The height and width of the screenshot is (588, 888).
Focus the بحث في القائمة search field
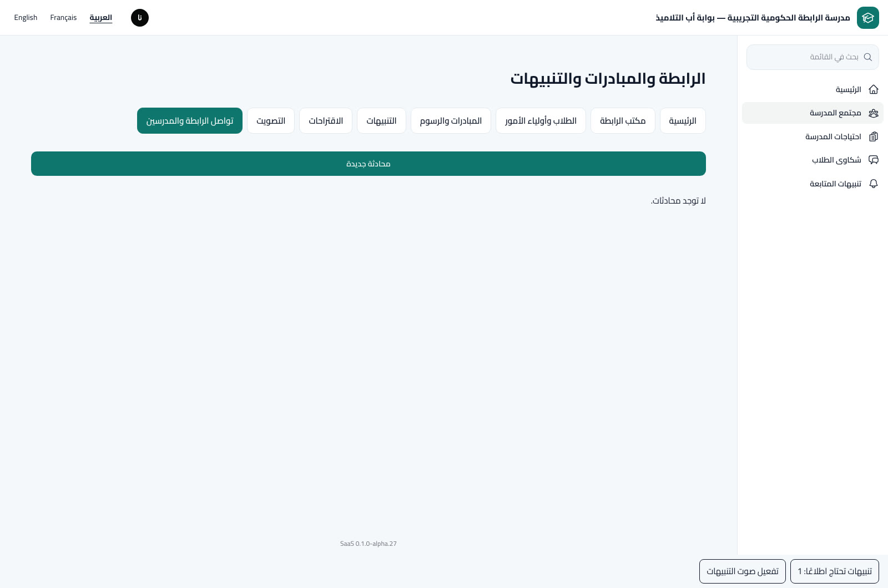[x=813, y=57]
